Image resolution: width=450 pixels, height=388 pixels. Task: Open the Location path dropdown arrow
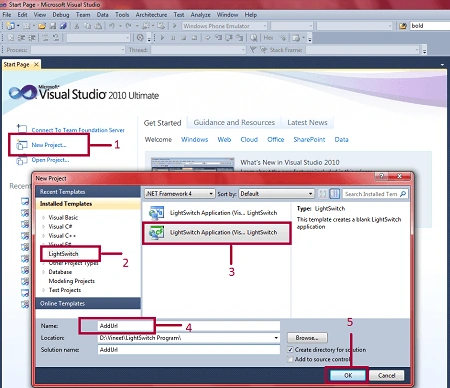(x=276, y=338)
